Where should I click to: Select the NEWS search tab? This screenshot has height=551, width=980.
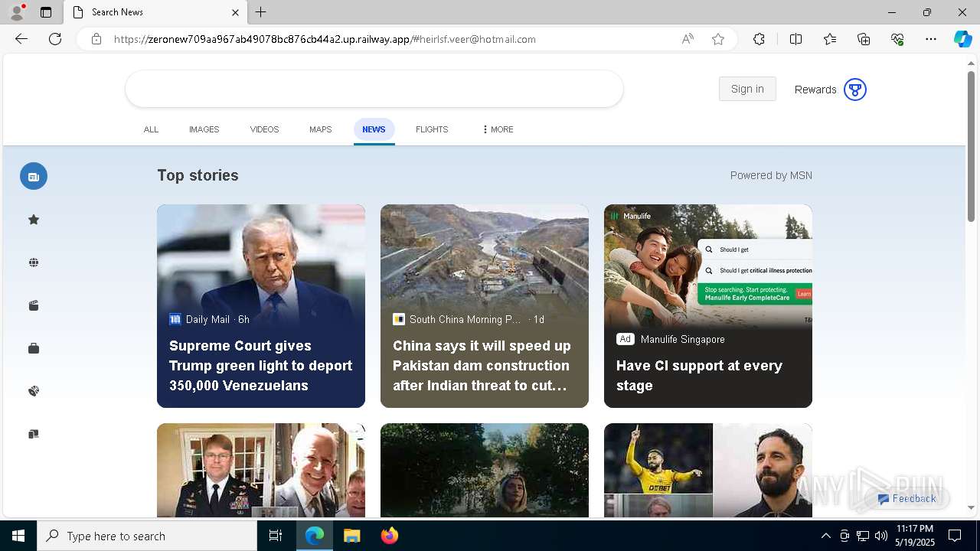(374, 129)
